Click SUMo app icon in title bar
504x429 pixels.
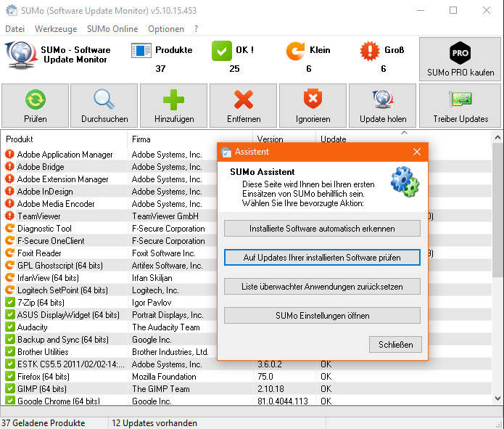tap(12, 11)
